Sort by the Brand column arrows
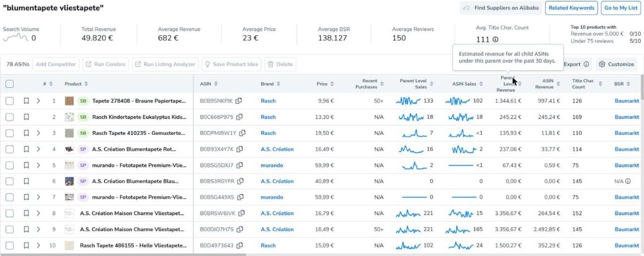 click(279, 84)
